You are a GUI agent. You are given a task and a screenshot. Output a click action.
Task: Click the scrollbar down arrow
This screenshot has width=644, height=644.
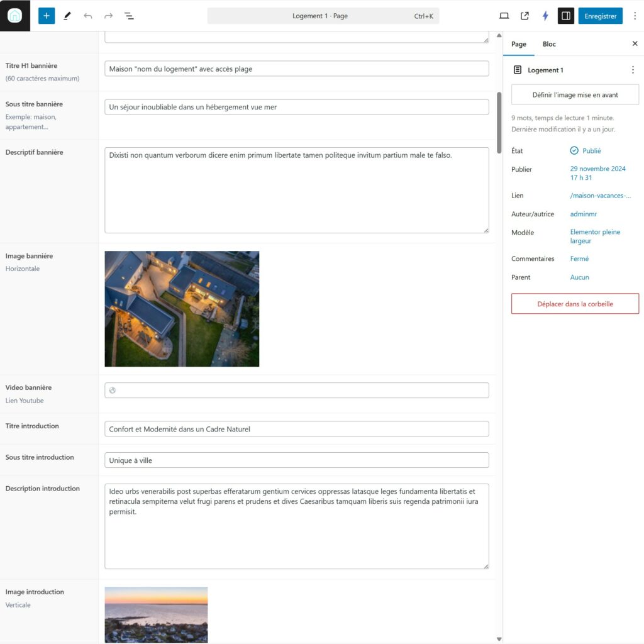pyautogui.click(x=499, y=639)
